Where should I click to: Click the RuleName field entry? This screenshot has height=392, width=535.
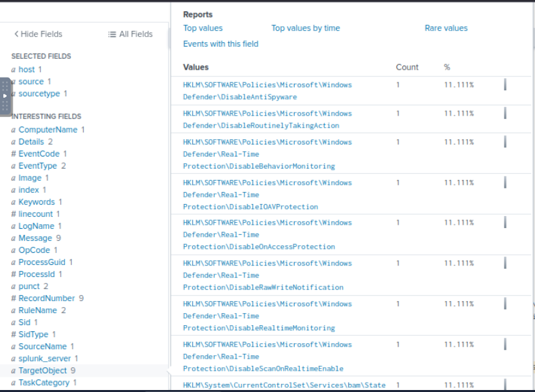point(37,310)
